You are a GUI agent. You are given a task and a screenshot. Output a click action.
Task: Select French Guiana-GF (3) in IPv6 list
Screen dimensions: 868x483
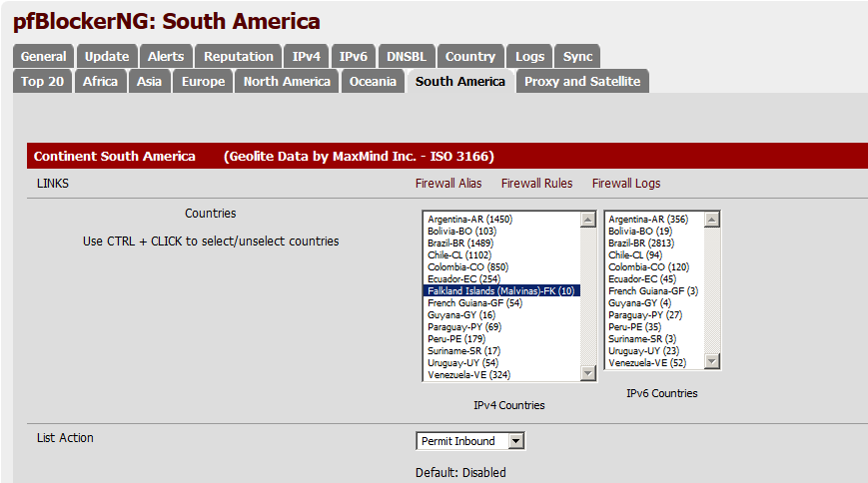tap(654, 291)
